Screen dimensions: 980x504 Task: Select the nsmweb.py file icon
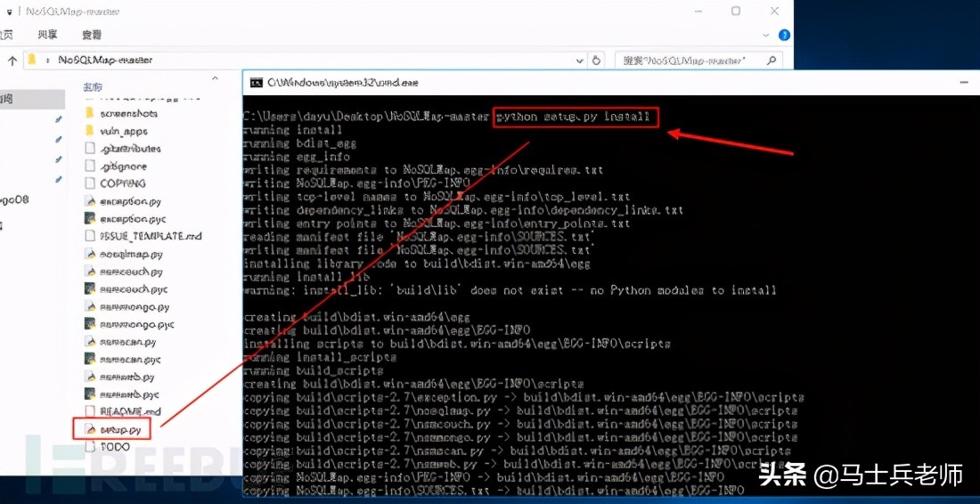89,377
